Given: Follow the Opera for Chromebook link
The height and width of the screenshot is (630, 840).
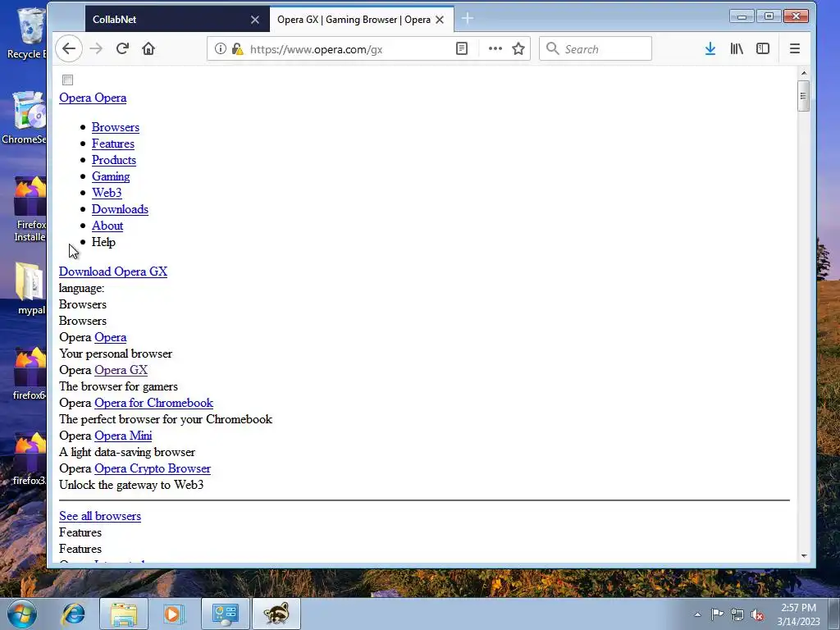Looking at the screenshot, I should pos(153,402).
